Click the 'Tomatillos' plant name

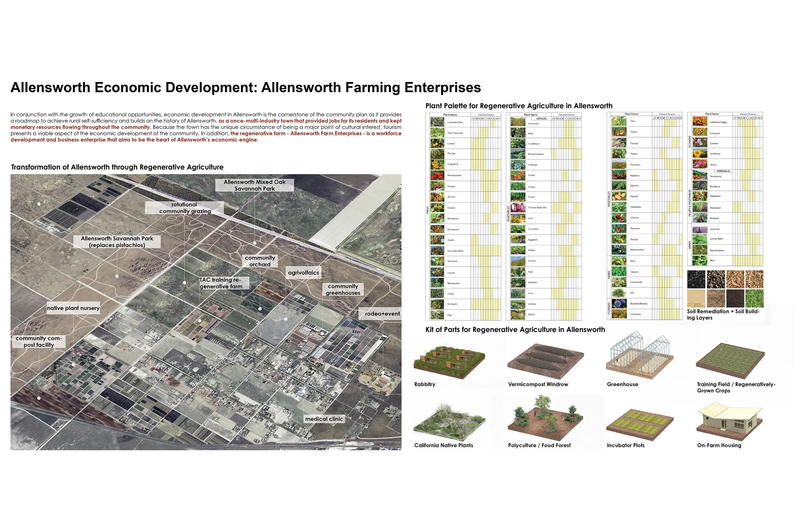click(636, 207)
